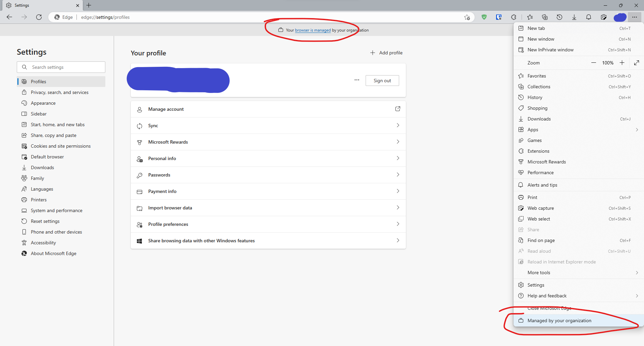The image size is (644, 346).
Task: Click the Passwords key icon
Action: [140, 175]
